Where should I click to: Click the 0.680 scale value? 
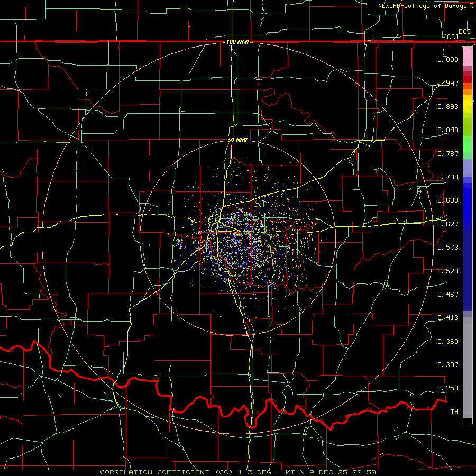point(448,200)
